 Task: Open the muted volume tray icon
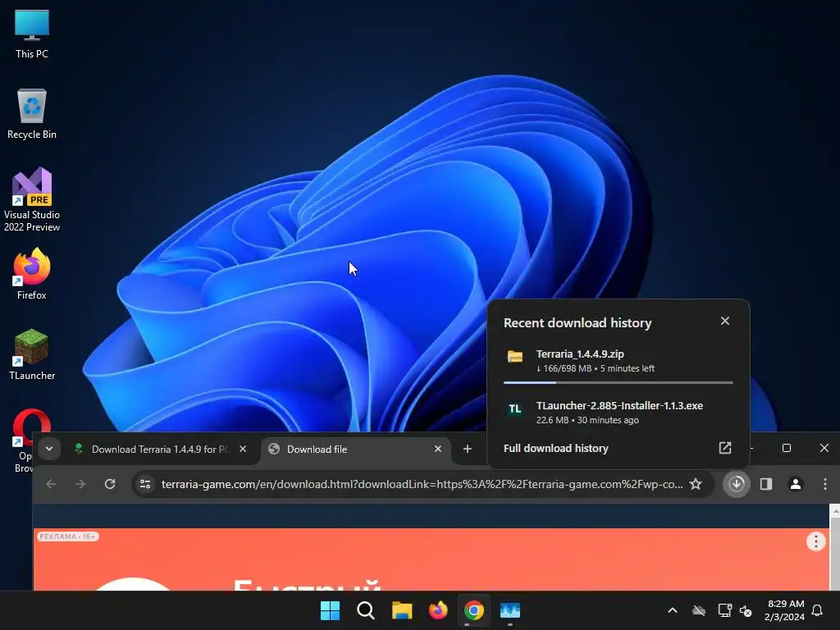(x=746, y=610)
